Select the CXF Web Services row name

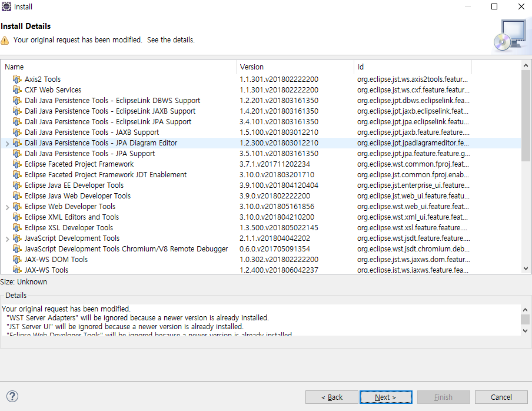click(x=53, y=90)
